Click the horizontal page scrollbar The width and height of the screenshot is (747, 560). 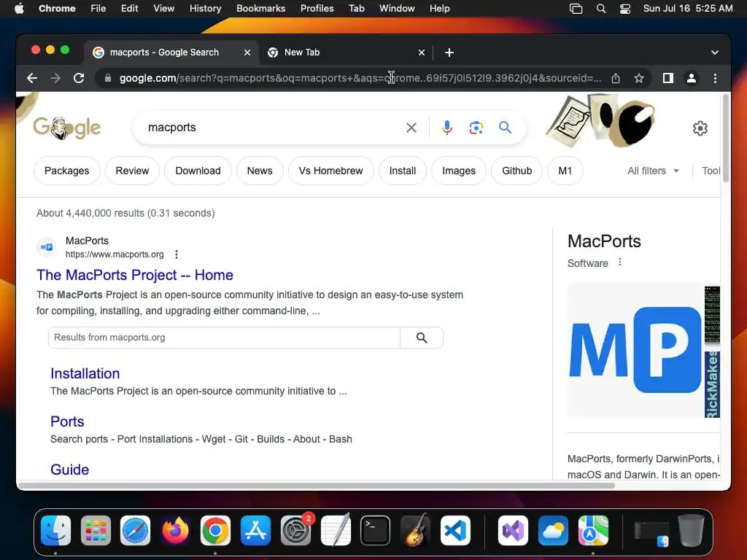(317, 486)
